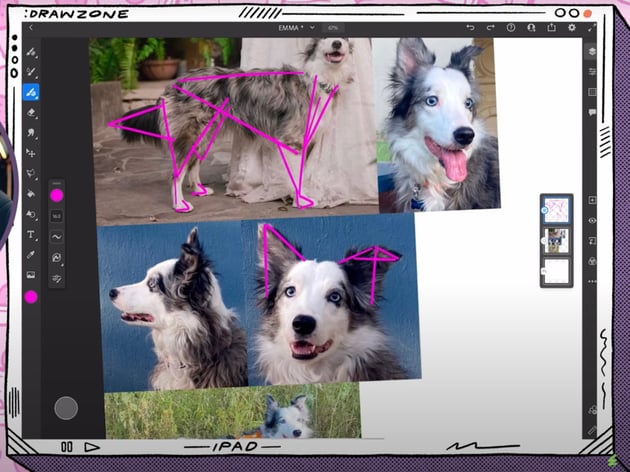This screenshot has height=472, width=630.
Task: Open the main magenta color chip
Action: click(31, 297)
